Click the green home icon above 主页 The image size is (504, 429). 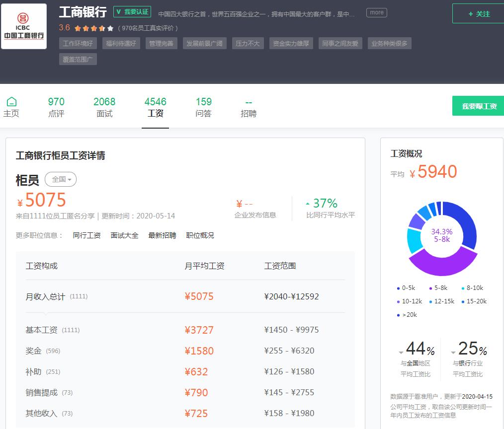point(11,102)
